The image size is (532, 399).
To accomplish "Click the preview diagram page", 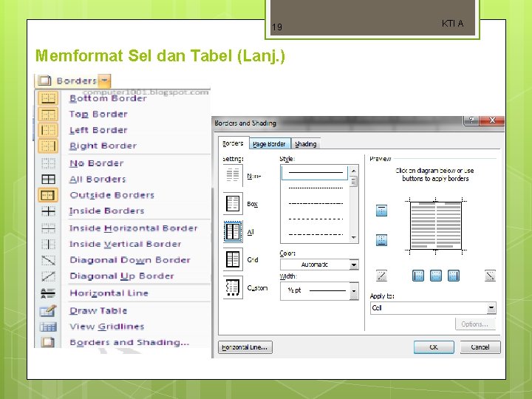I will click(436, 225).
